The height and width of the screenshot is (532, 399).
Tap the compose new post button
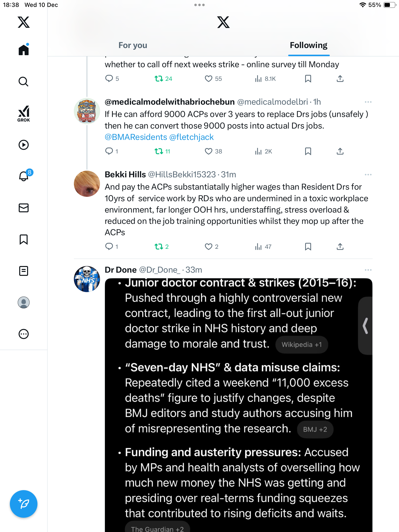coord(24,504)
